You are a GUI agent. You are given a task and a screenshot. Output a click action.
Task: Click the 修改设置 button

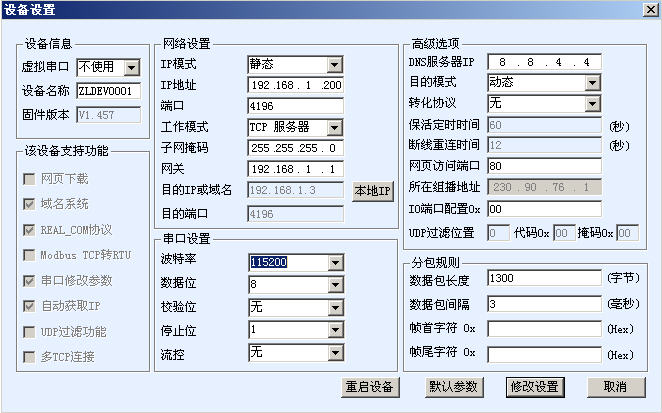click(x=534, y=387)
